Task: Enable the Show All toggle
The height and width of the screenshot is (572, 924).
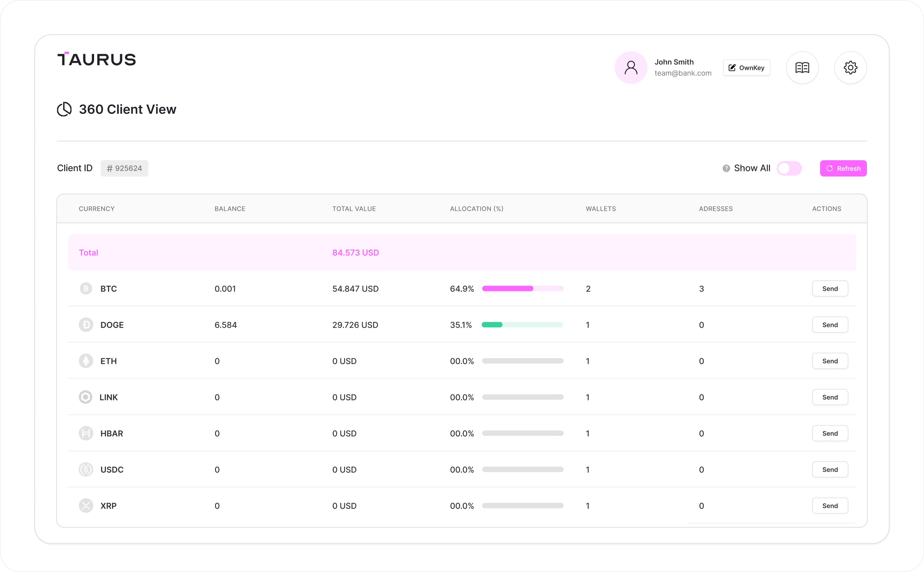Action: 789,168
